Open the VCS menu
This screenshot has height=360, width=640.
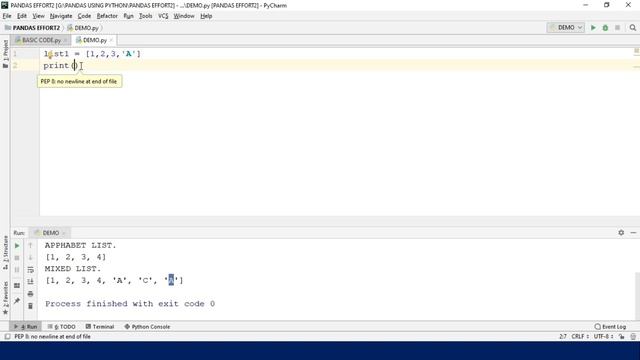point(163,16)
